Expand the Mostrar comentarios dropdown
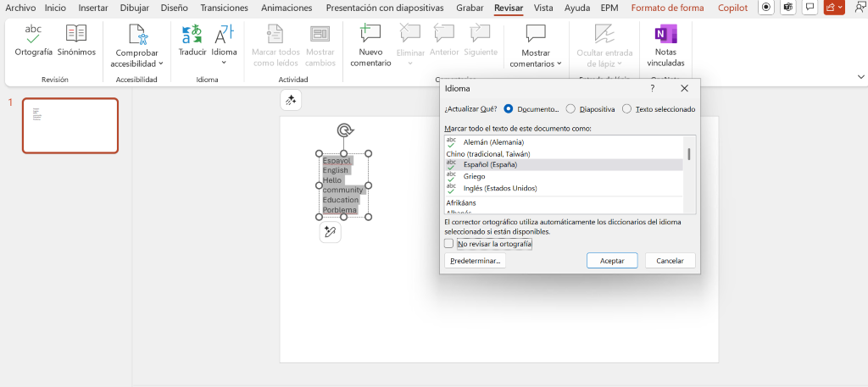The height and width of the screenshot is (387, 868). point(559,64)
